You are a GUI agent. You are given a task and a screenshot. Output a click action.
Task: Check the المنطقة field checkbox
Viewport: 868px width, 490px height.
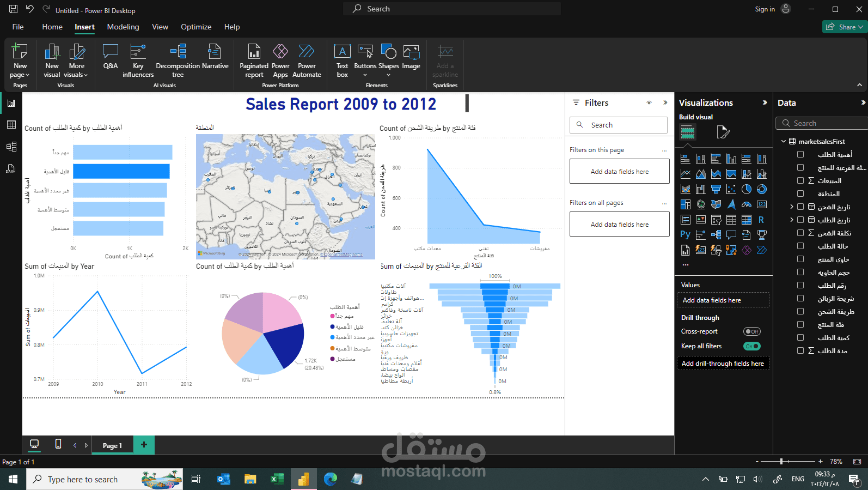(800, 193)
